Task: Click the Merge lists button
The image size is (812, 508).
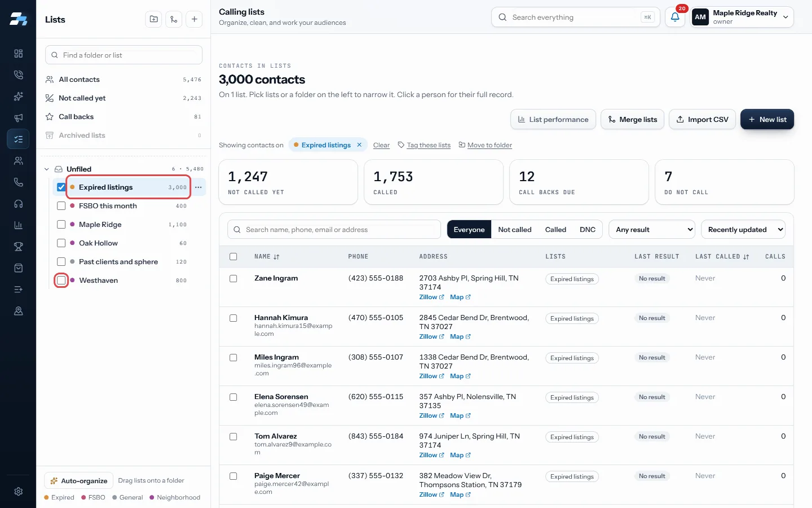Action: pos(632,119)
